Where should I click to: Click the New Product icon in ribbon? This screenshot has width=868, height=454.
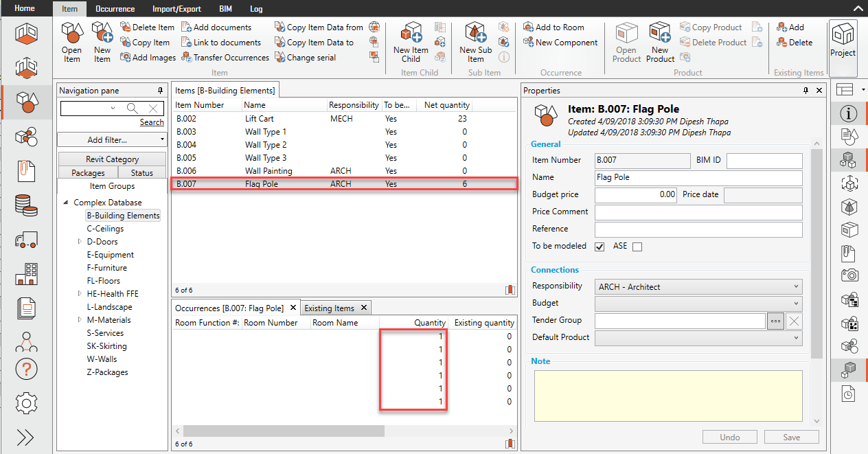(660, 34)
